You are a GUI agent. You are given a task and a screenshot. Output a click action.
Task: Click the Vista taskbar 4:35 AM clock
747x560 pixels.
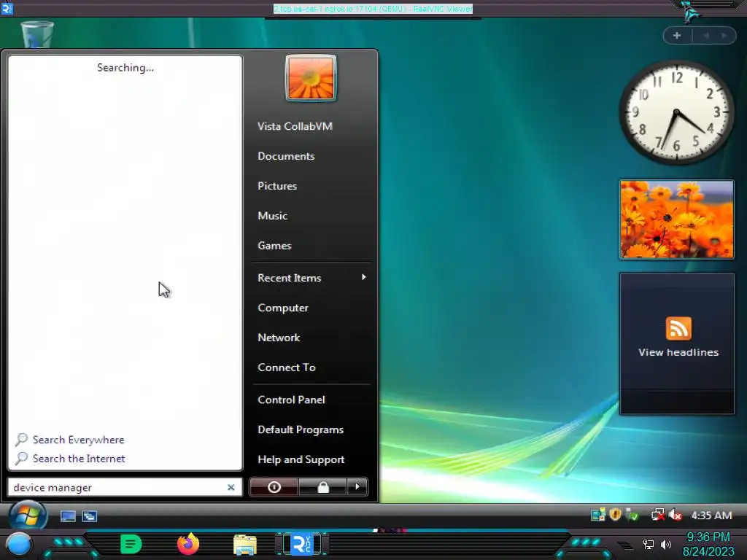tap(711, 516)
